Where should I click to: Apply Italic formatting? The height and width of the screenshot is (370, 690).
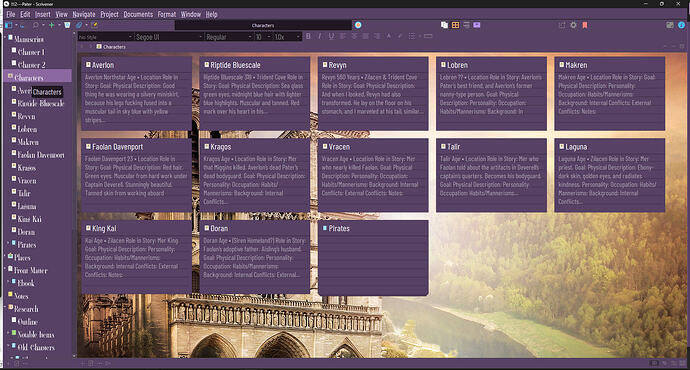point(319,36)
